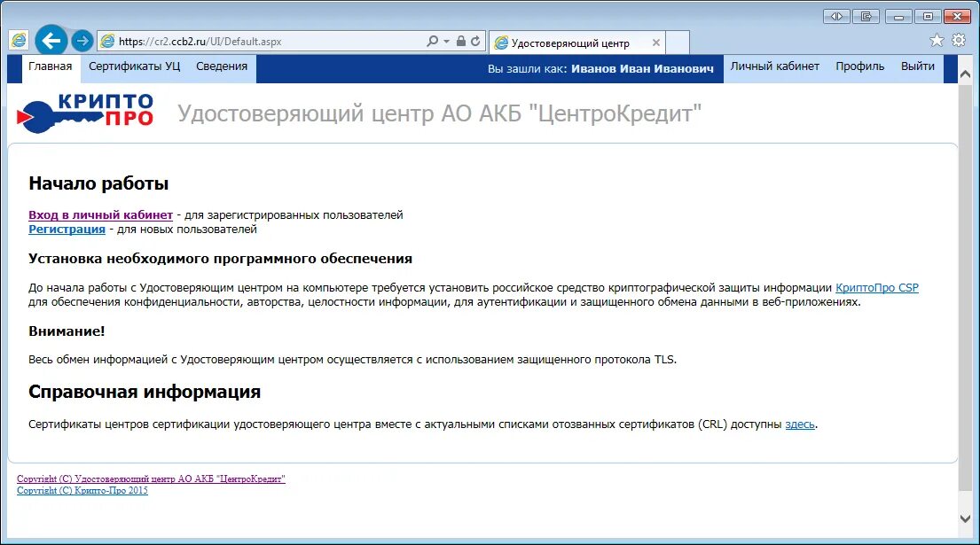Click the search magnifier icon in address bar

click(x=432, y=41)
